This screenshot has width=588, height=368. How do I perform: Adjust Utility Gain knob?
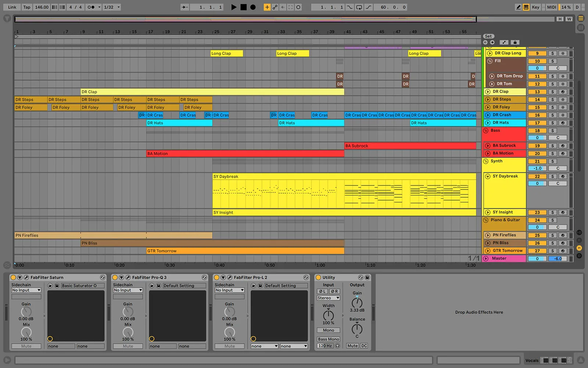357,302
